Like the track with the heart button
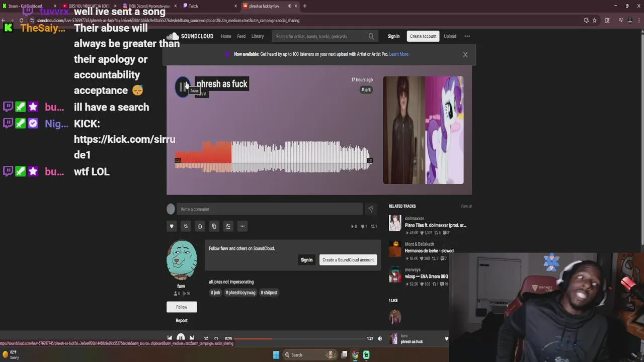Screen dimensions: 644x362 coord(172,226)
